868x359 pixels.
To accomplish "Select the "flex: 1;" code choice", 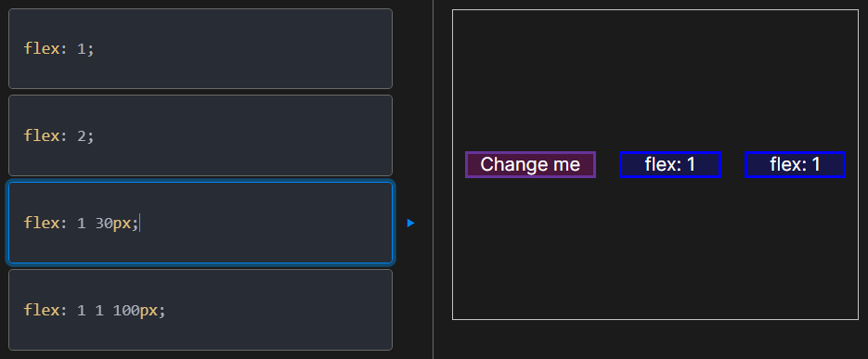I will click(x=201, y=48).
